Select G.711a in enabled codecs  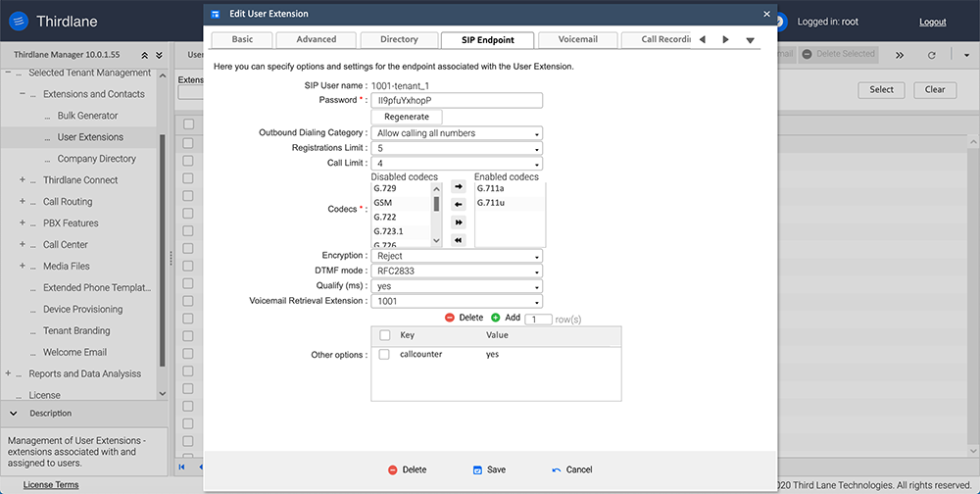(510, 188)
